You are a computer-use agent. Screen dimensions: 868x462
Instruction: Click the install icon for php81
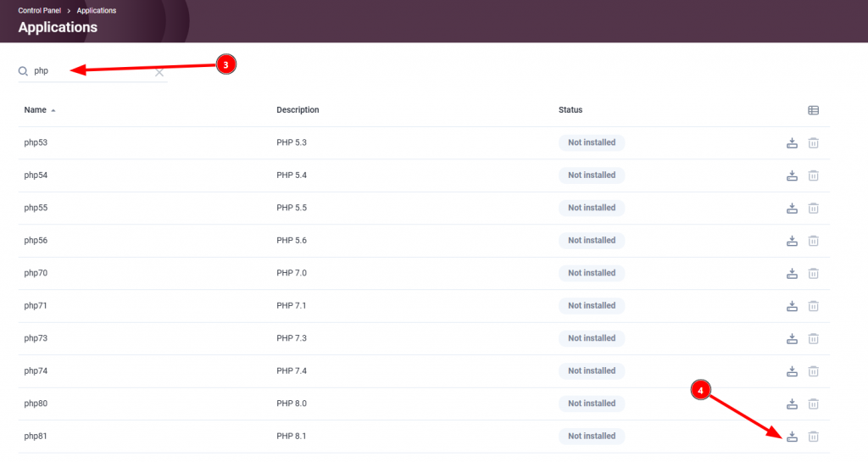[792, 437]
